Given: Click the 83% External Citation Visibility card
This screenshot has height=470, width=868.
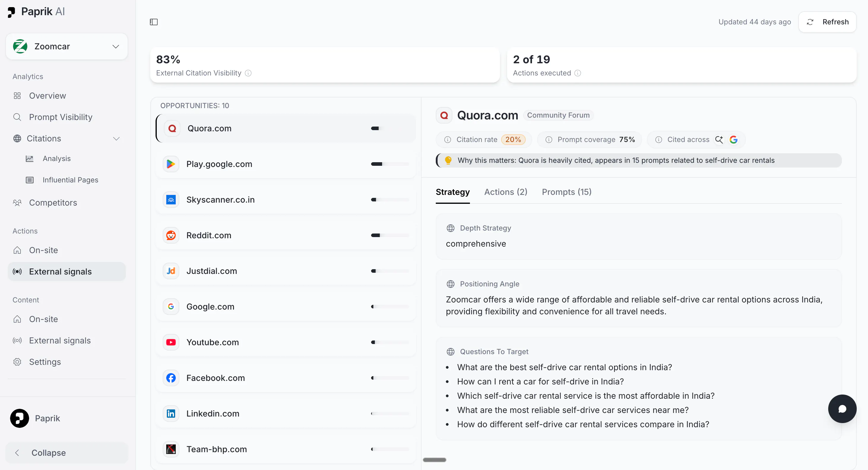Looking at the screenshot, I should (x=325, y=65).
